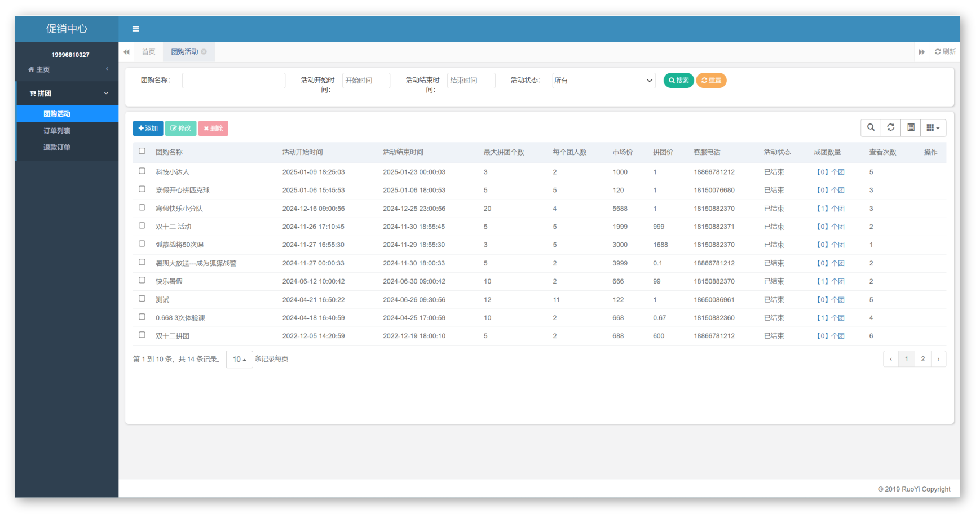Open the 活动状态 dropdown showing 所有
This screenshot has height=518, width=980.
pos(603,81)
